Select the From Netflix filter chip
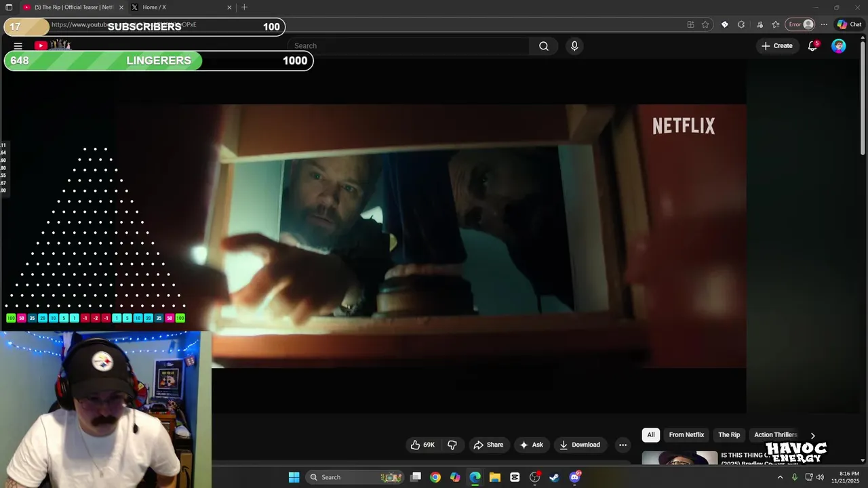Image resolution: width=868 pixels, height=488 pixels. pyautogui.click(x=686, y=435)
